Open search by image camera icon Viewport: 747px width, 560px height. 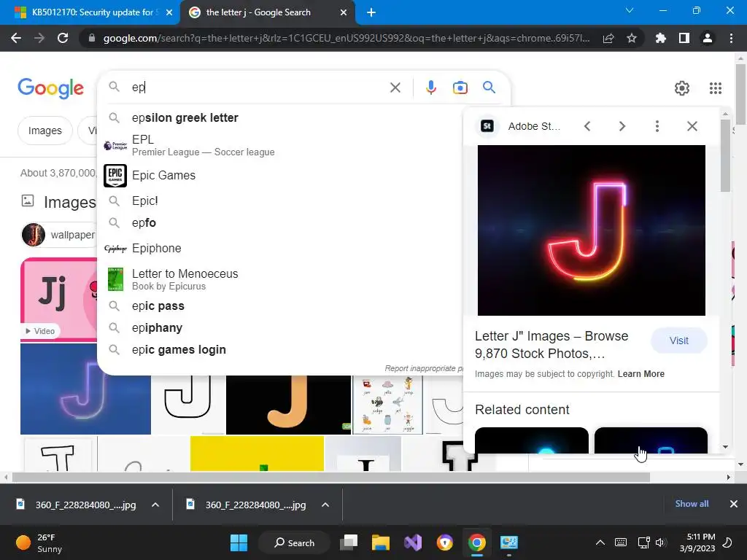point(460,87)
